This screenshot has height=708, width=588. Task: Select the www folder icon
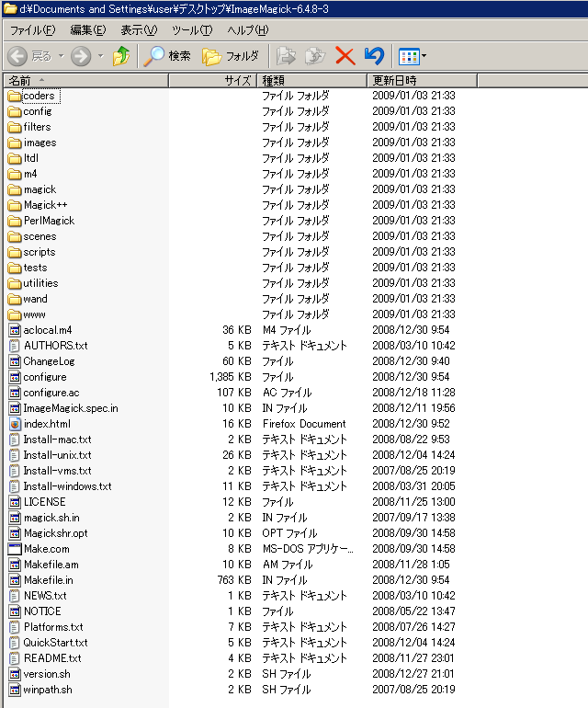(x=15, y=314)
